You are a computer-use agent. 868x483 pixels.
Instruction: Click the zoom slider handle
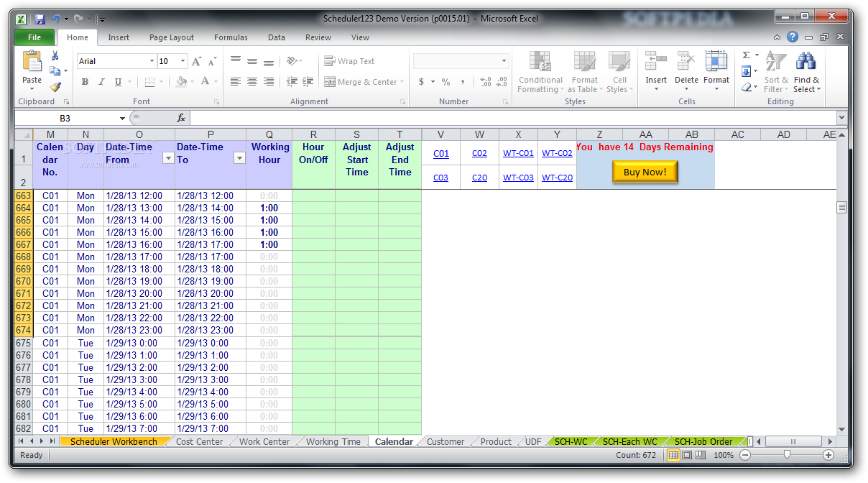[787, 454]
